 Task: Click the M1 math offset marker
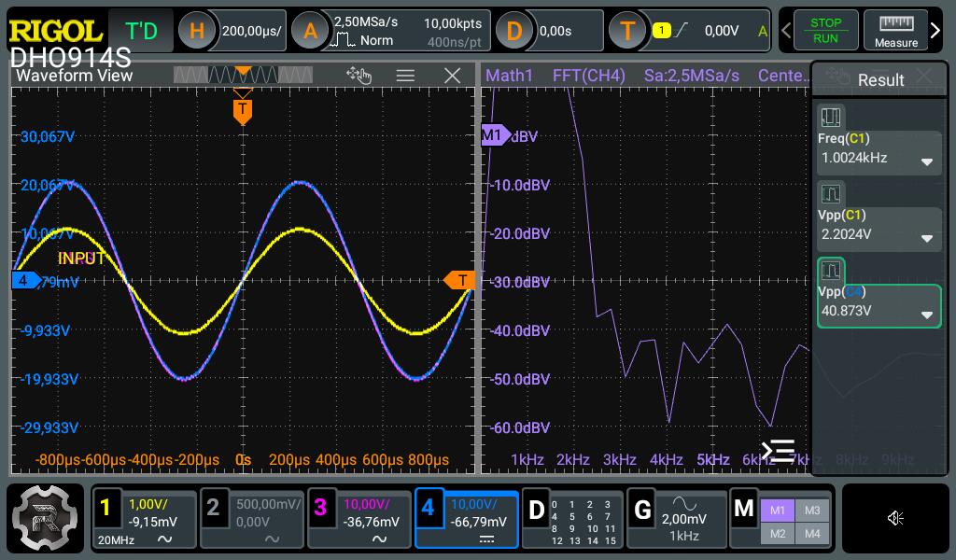[x=495, y=134]
